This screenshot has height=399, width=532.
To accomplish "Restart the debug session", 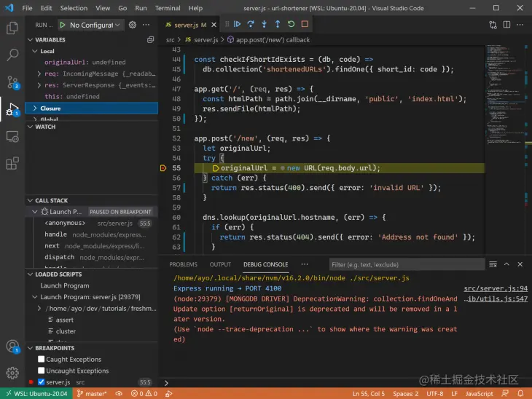I will pos(291,24).
